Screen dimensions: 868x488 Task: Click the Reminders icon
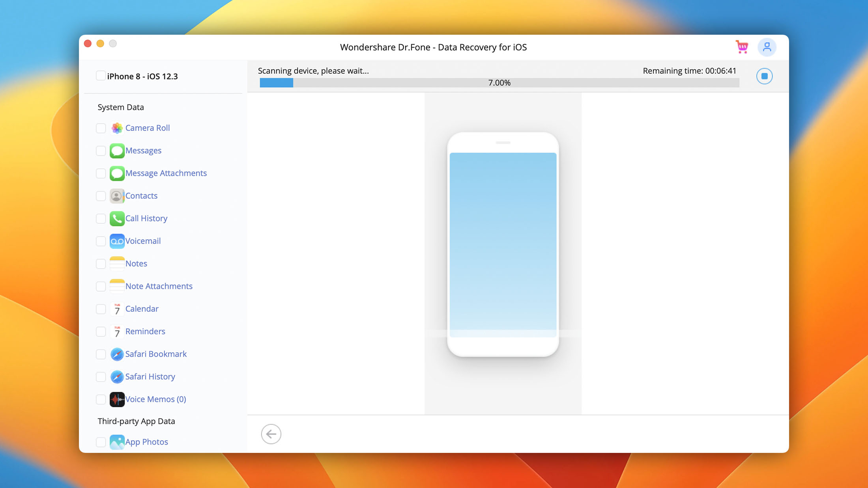[117, 332]
